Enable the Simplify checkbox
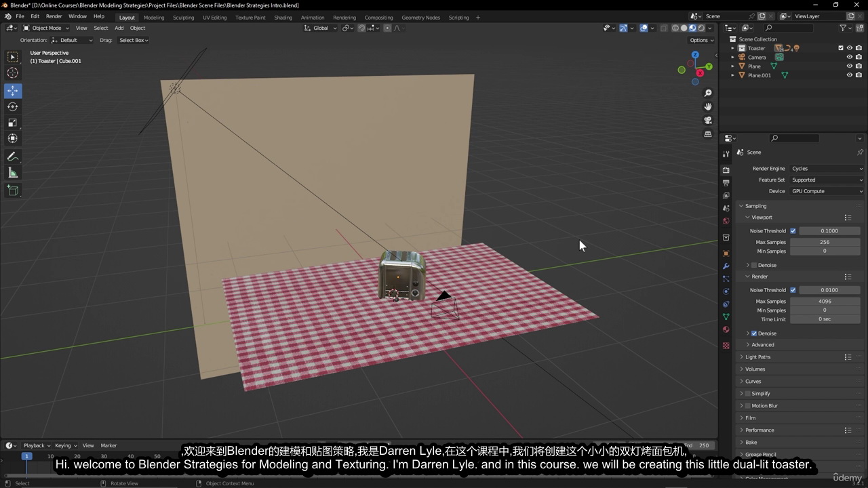 coord(748,394)
